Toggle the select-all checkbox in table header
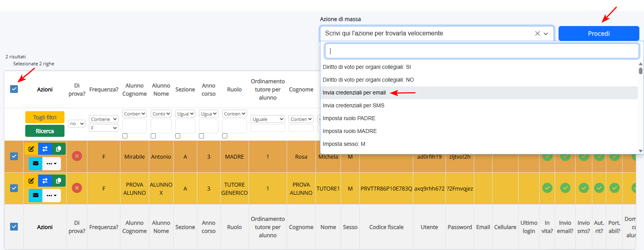 (14, 89)
